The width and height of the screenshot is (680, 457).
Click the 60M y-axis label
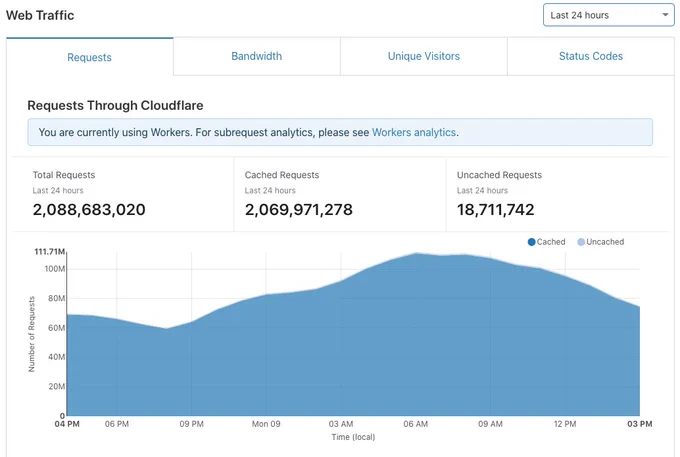click(x=56, y=328)
